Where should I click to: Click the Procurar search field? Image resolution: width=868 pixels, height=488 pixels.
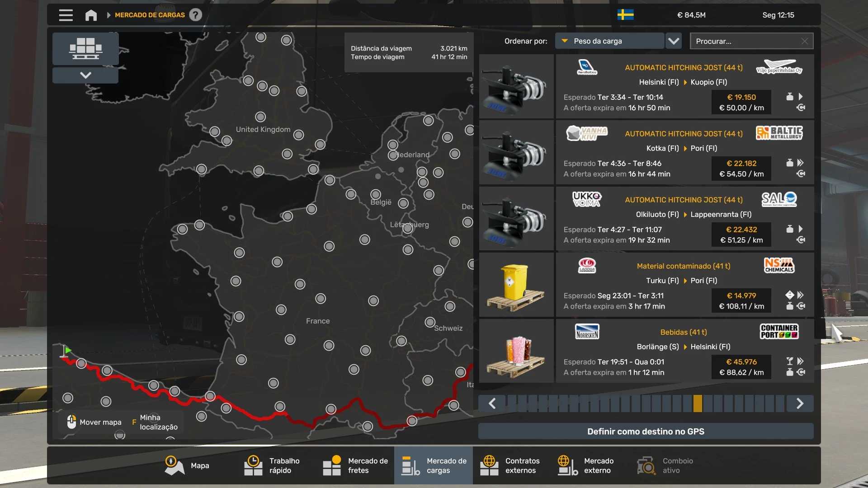pyautogui.click(x=747, y=41)
